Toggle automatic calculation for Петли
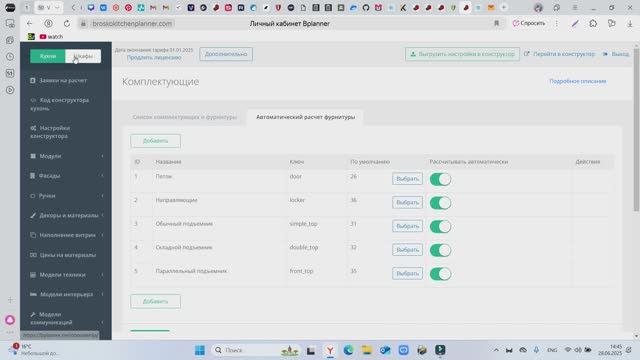Screen dimensions: 640x360 coord(440,179)
